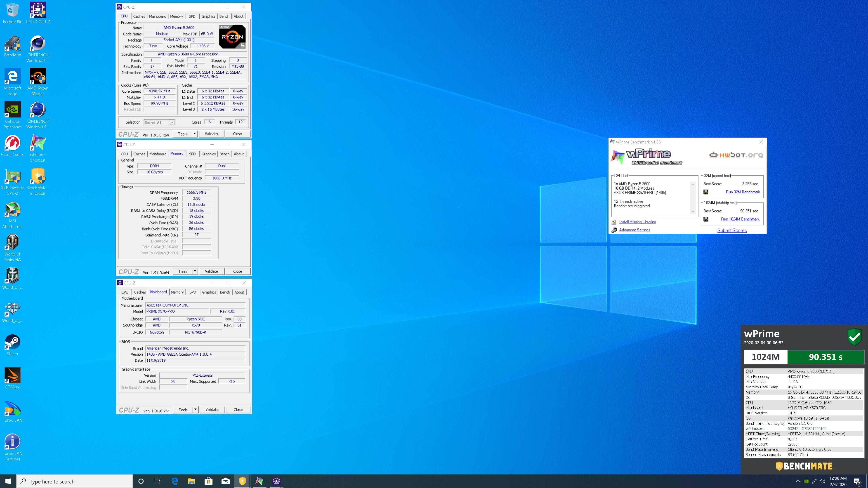868x488 pixels.
Task: Click the taskbar search box
Action: 75,481
